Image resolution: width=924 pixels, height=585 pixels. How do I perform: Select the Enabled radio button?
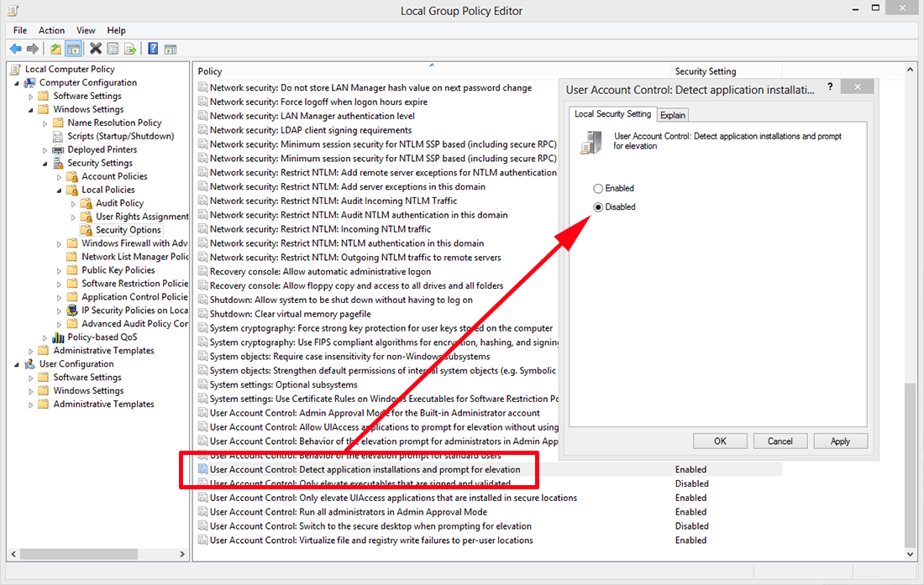tap(598, 189)
